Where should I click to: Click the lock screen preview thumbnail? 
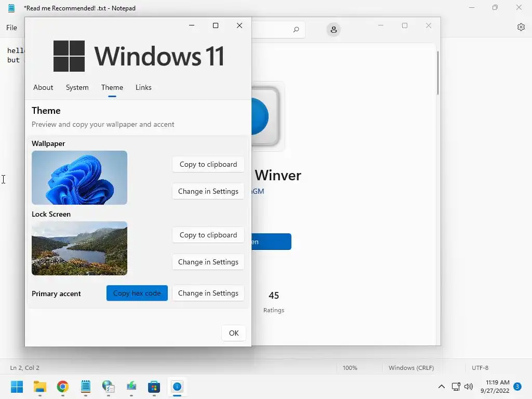(79, 248)
